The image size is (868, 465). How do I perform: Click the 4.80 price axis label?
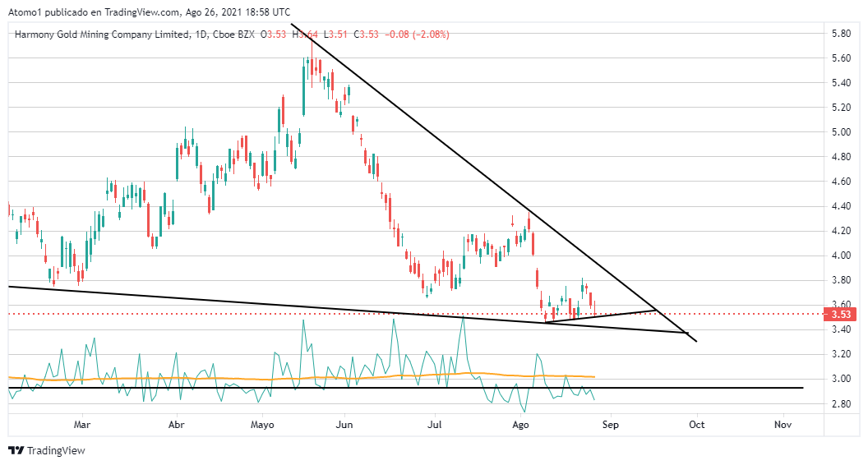coord(841,157)
